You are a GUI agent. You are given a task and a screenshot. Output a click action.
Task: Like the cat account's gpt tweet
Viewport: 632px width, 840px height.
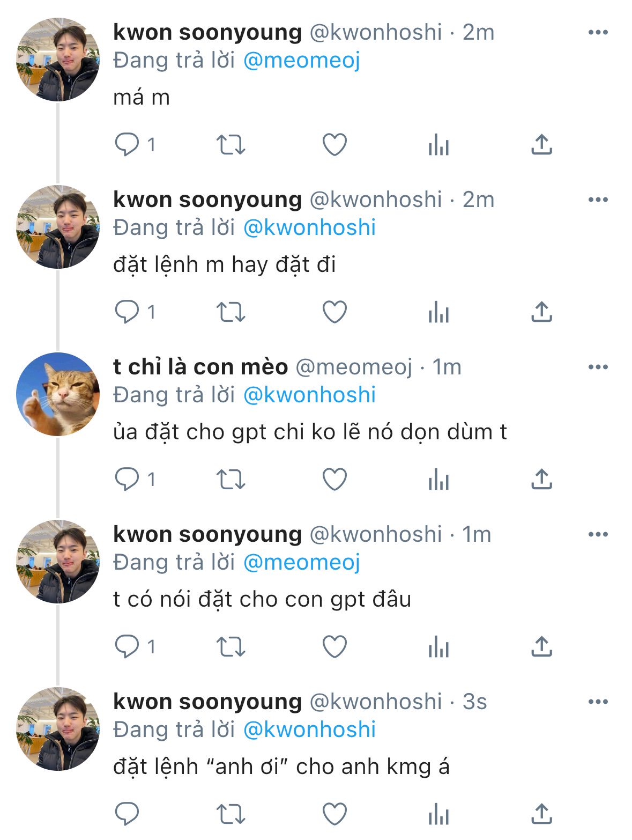(334, 479)
